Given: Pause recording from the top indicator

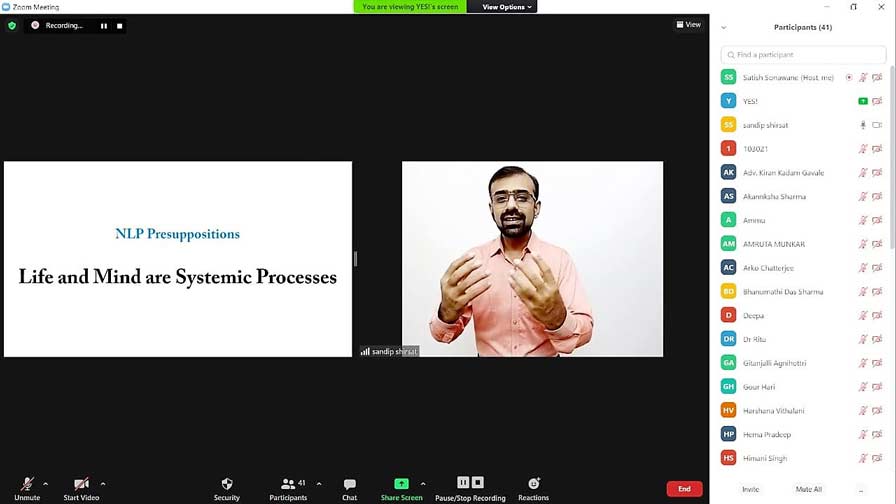Looking at the screenshot, I should coord(104,26).
